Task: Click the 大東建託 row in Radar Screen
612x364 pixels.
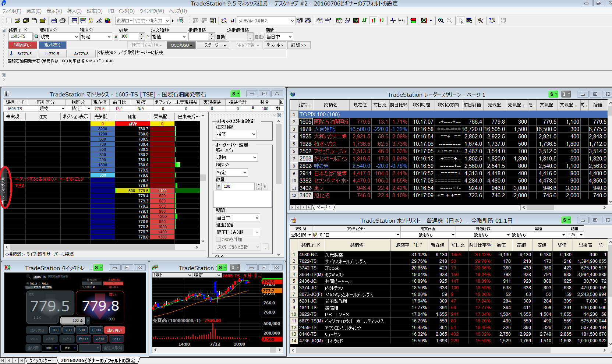Action: tap(449, 129)
